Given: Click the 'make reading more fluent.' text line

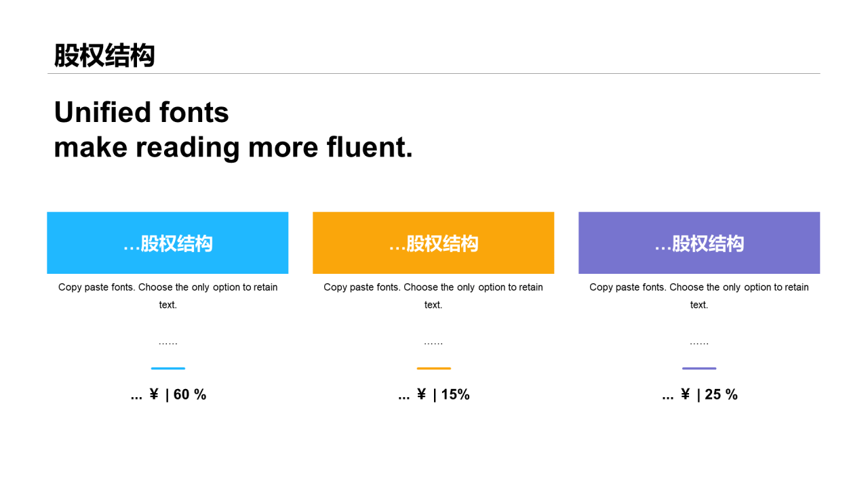Looking at the screenshot, I should [x=233, y=148].
